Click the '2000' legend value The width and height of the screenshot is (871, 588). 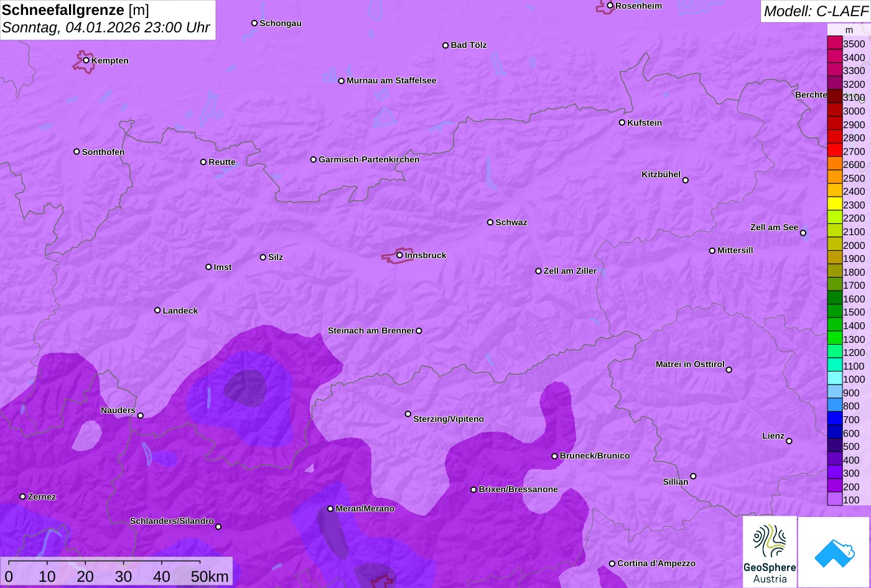coord(854,245)
